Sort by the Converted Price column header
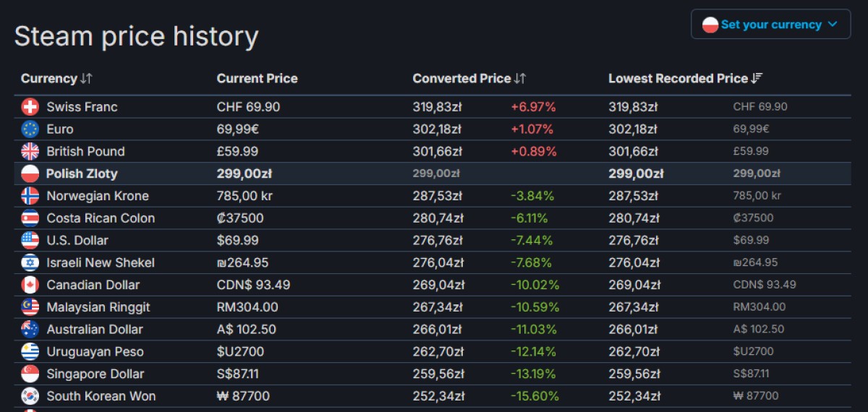Screen dimensions: 868x412 [x=469, y=78]
